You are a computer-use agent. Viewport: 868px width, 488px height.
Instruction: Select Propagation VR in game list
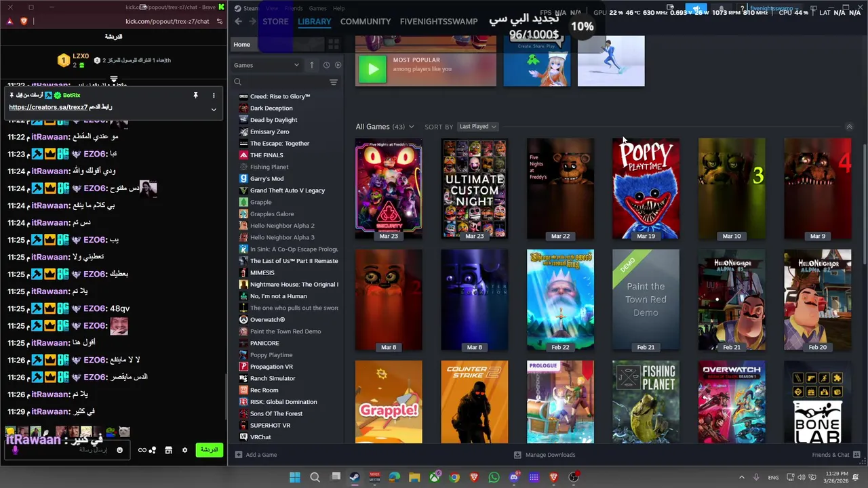[x=271, y=367]
